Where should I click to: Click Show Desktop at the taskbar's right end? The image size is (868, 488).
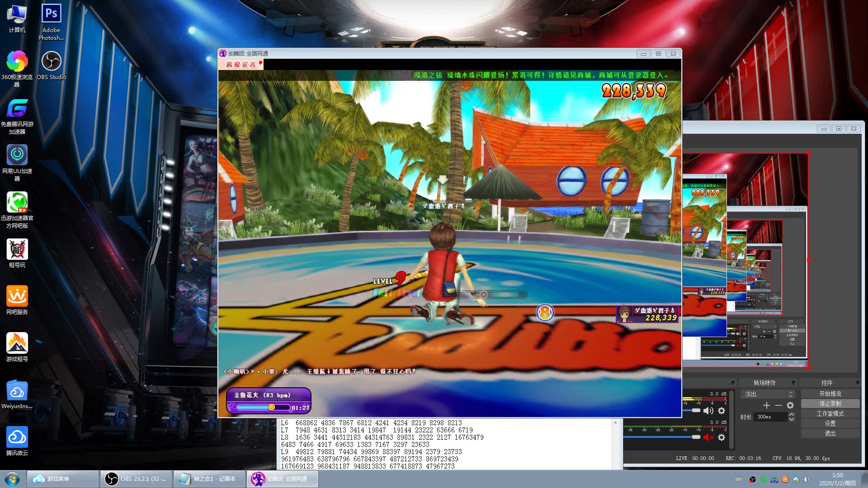coord(864,479)
